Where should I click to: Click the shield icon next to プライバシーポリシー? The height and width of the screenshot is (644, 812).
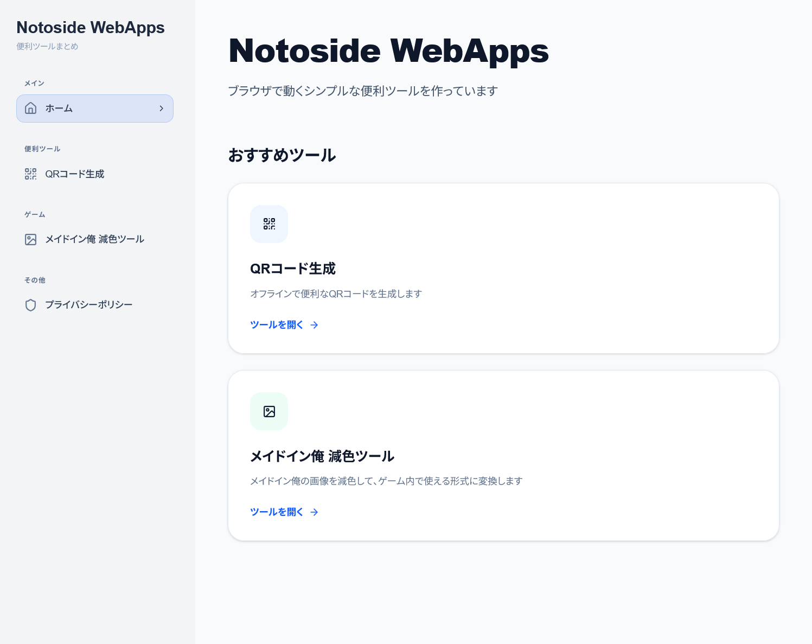[x=30, y=305]
